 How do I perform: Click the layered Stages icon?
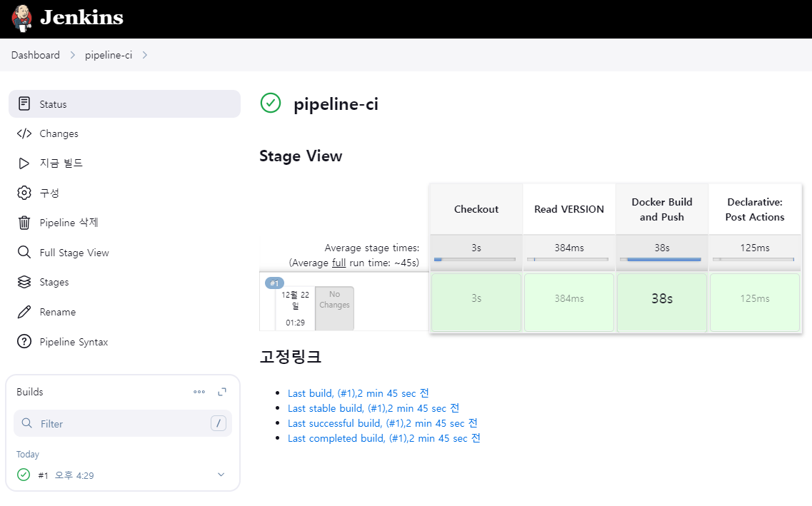pyautogui.click(x=24, y=282)
